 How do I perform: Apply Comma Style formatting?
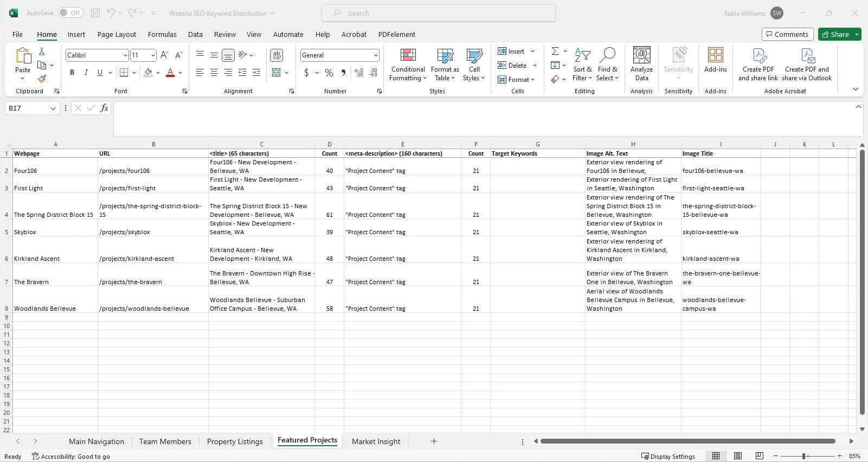pos(343,73)
